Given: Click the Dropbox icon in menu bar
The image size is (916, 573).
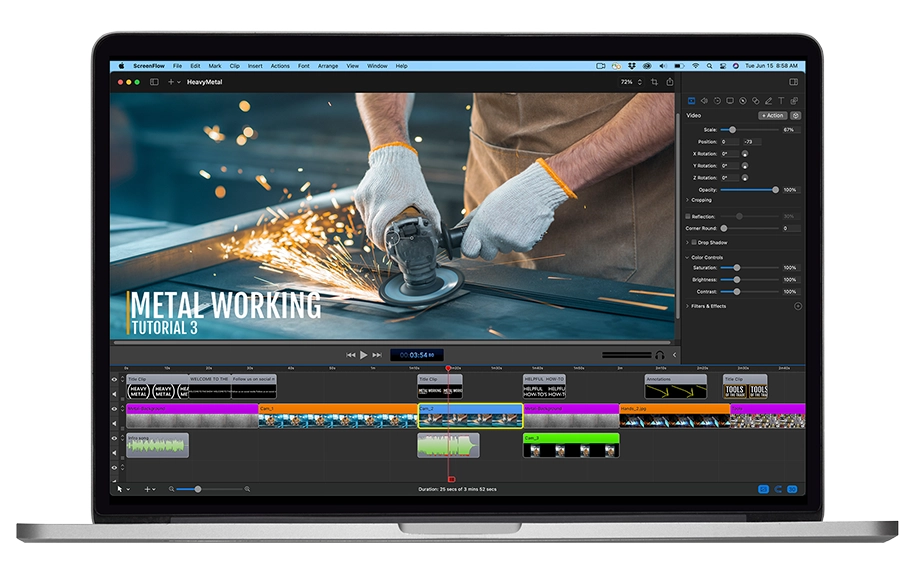Looking at the screenshot, I should (632, 66).
